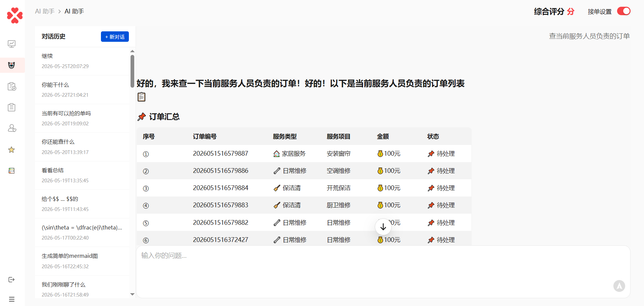The image size is (644, 306).
Task: Click the row number ① cell
Action: pos(146,154)
